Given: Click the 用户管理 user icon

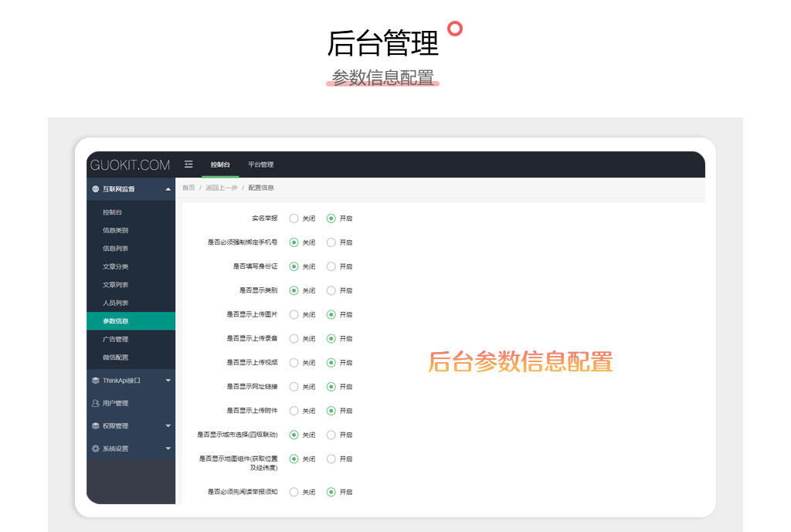Looking at the screenshot, I should [96, 403].
